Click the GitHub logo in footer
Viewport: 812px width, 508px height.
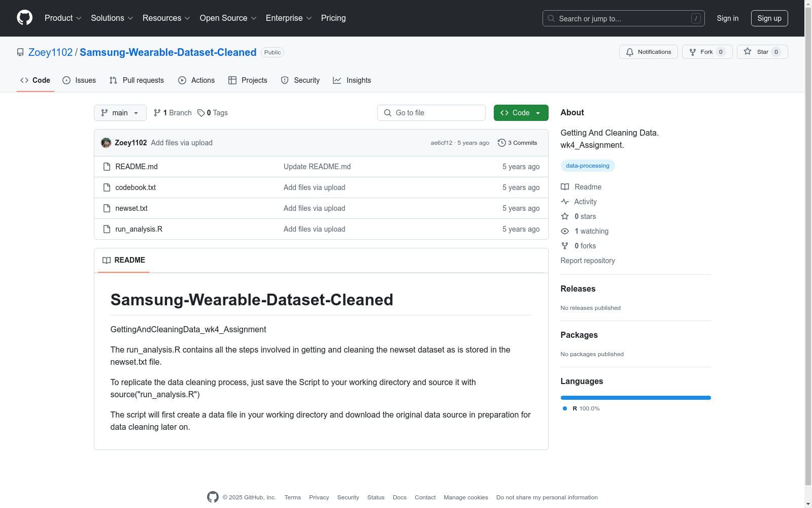213,497
